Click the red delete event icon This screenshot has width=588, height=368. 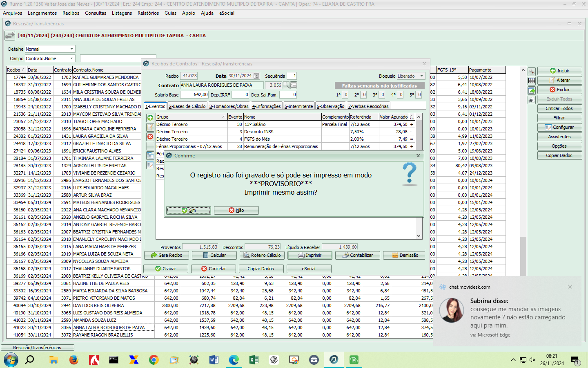pos(150,137)
